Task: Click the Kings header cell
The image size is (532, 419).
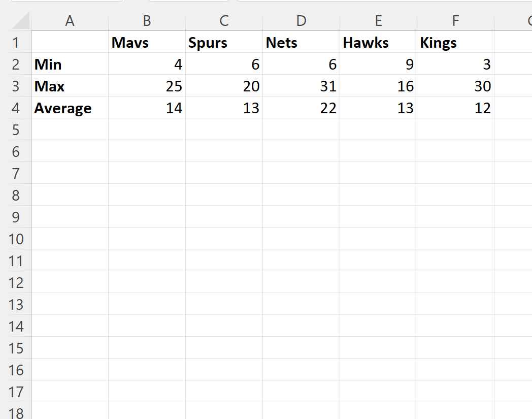Action: pyautogui.click(x=456, y=42)
